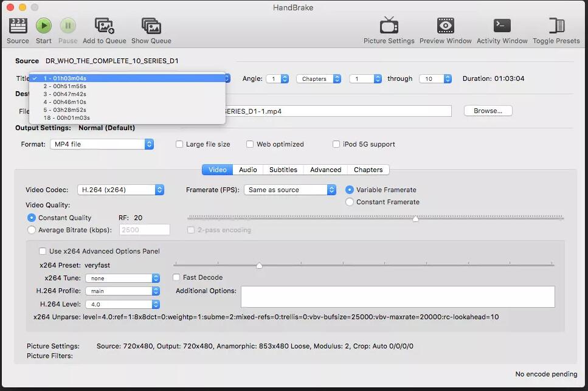This screenshot has height=391, width=588.
Task: Open Preview Window eye icon
Action: coord(446,26)
